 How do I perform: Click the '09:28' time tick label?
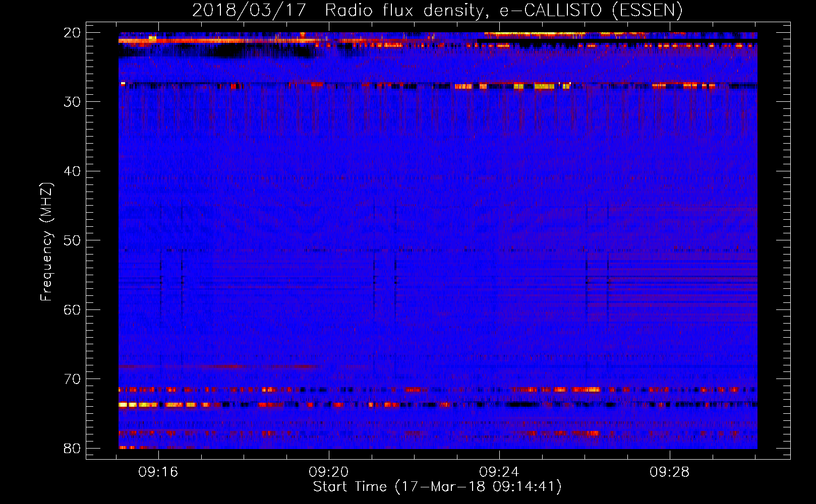[670, 472]
